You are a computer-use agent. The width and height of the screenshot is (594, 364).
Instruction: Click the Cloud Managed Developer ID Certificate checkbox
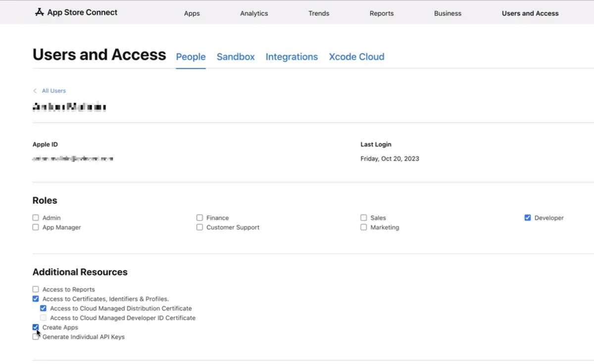(43, 318)
